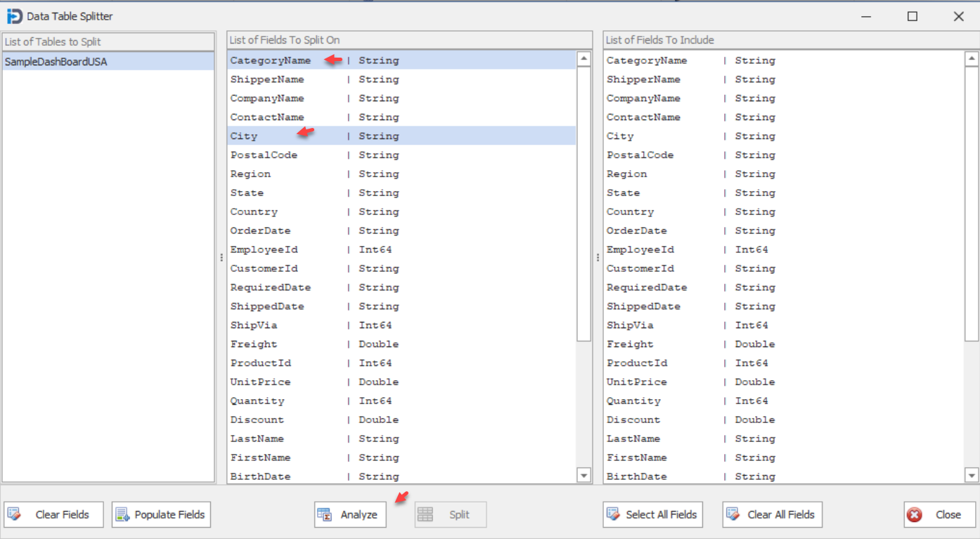Click the Select All Fields icon
980x539 pixels.
click(614, 514)
